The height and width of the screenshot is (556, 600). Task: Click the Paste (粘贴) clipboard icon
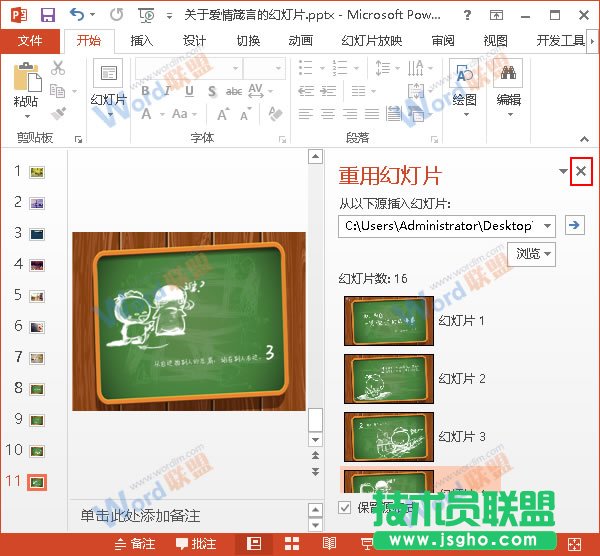tap(27, 78)
